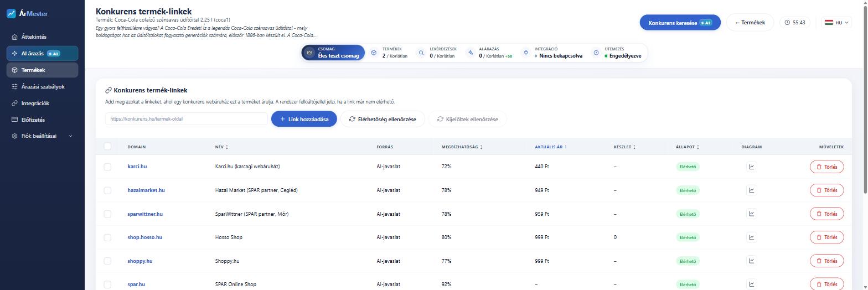Sort by the Név column header
The height and width of the screenshot is (290, 868).
(x=221, y=147)
